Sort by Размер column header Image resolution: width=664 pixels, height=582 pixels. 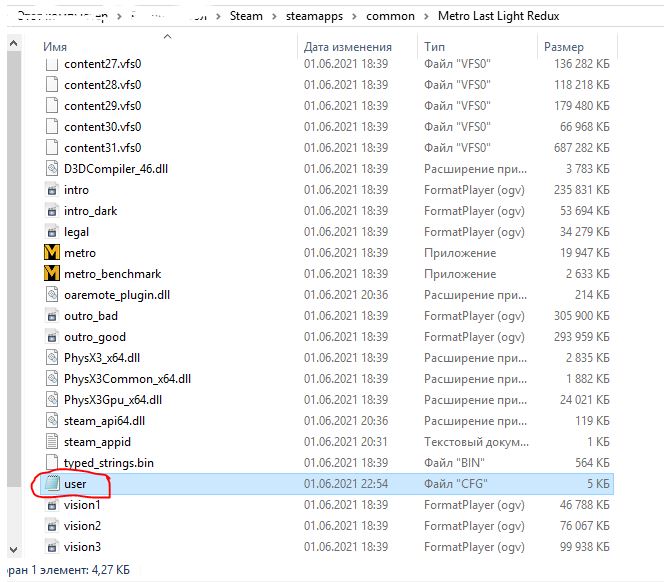564,47
